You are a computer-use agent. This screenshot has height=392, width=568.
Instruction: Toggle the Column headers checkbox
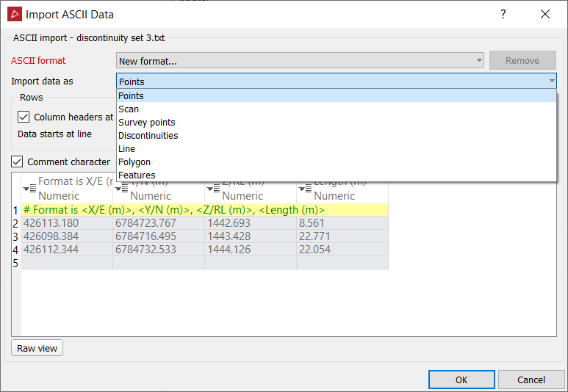(x=24, y=117)
